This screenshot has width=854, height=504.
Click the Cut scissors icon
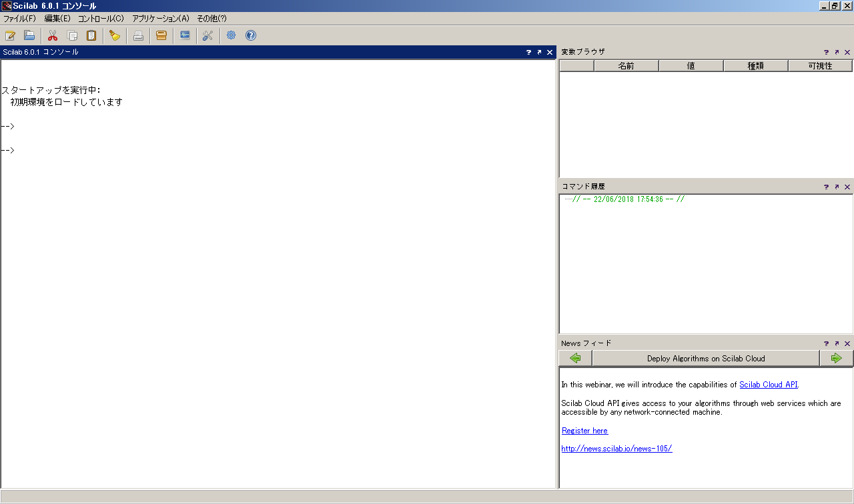pyautogui.click(x=53, y=35)
